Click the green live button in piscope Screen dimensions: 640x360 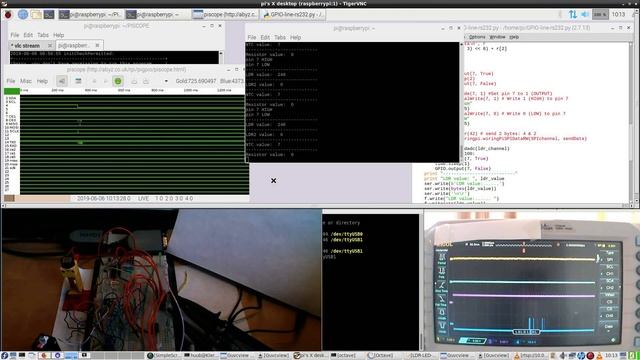pyautogui.click(x=118, y=81)
